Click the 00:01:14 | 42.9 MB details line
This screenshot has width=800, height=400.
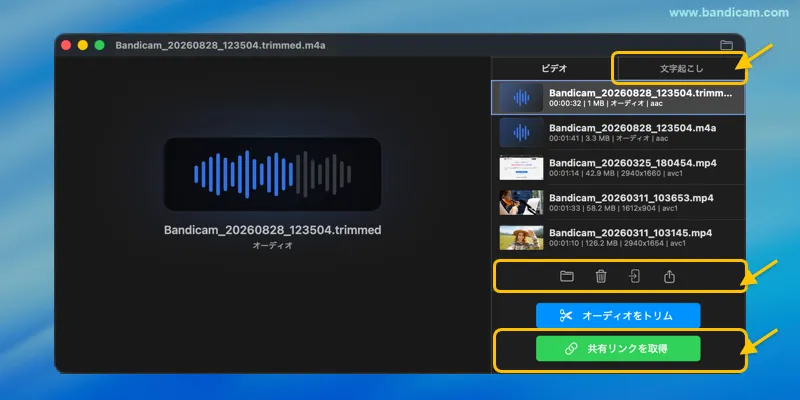(x=616, y=173)
